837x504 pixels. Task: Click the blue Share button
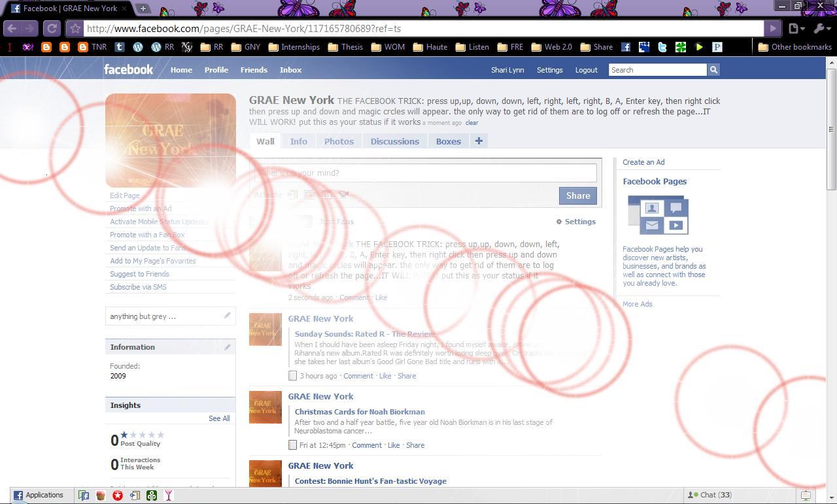coord(578,195)
